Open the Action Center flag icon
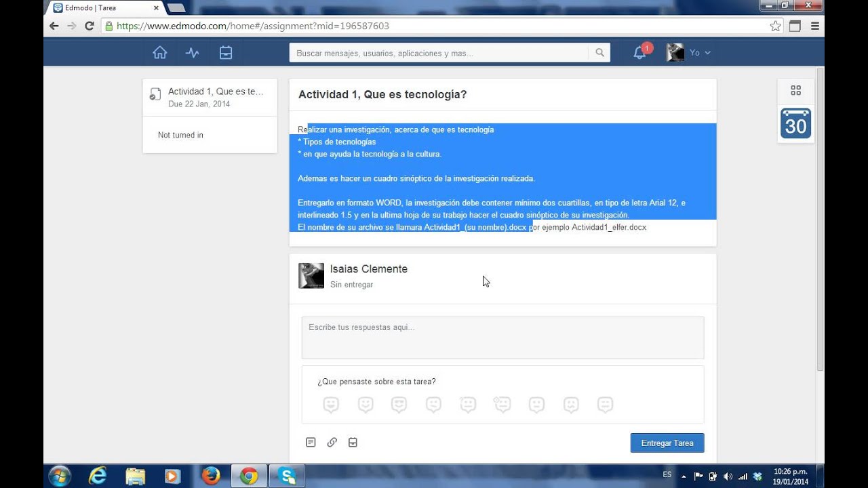 click(698, 476)
